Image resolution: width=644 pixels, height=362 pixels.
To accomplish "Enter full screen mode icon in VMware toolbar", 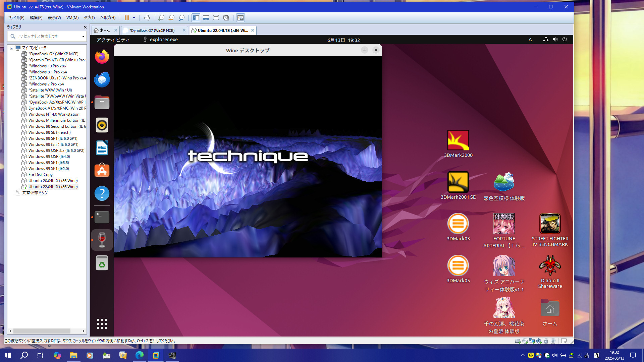I will [x=216, y=18].
